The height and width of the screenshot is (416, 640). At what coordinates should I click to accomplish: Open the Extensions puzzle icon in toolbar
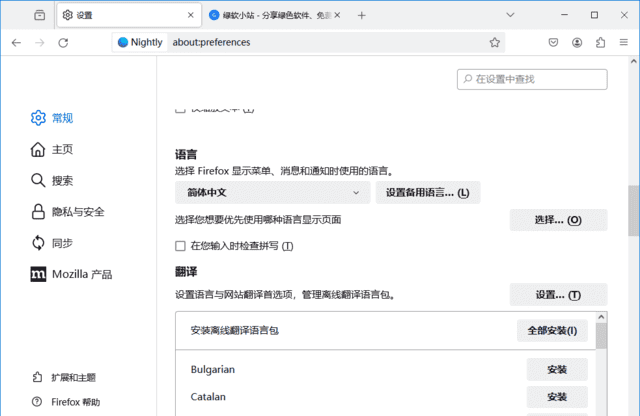[600, 42]
